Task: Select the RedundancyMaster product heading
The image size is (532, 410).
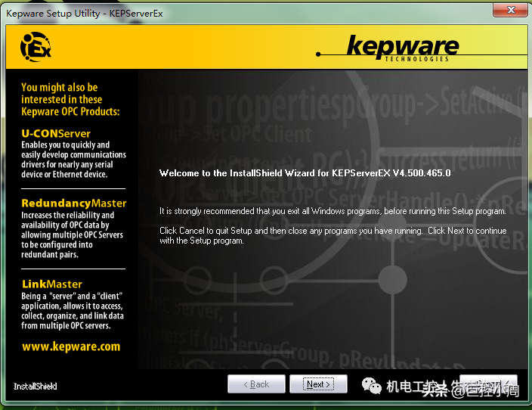Action: click(x=74, y=203)
